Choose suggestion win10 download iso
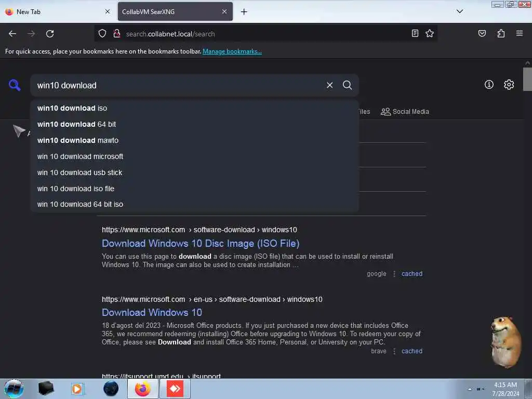The height and width of the screenshot is (399, 532). (194, 108)
